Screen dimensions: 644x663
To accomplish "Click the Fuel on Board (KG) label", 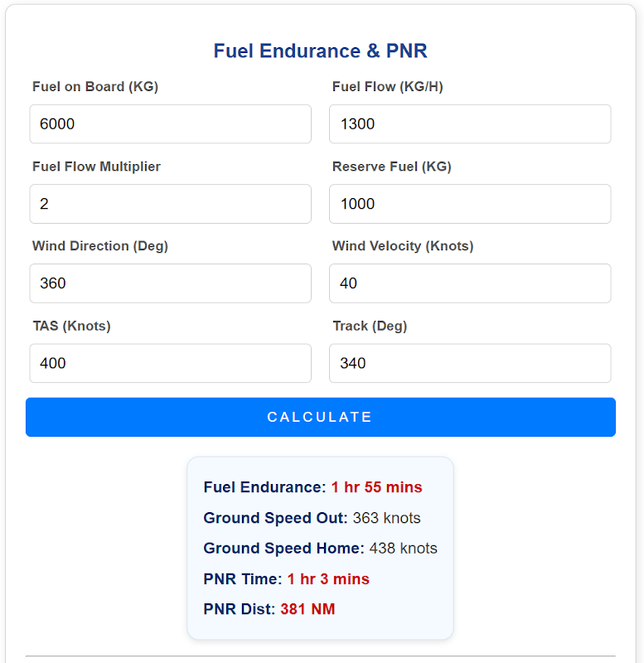I will click(95, 87).
